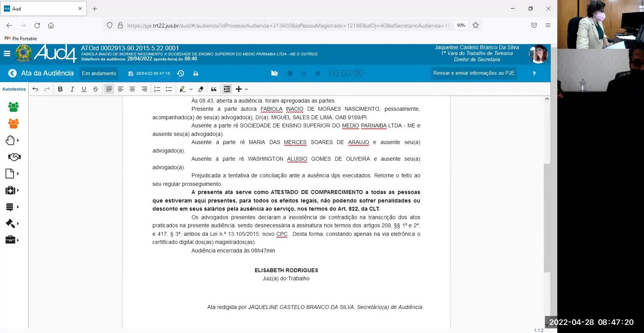Image resolution: width=644 pixels, height=333 pixels.
Task: Align text to the right
Action: click(x=144, y=89)
